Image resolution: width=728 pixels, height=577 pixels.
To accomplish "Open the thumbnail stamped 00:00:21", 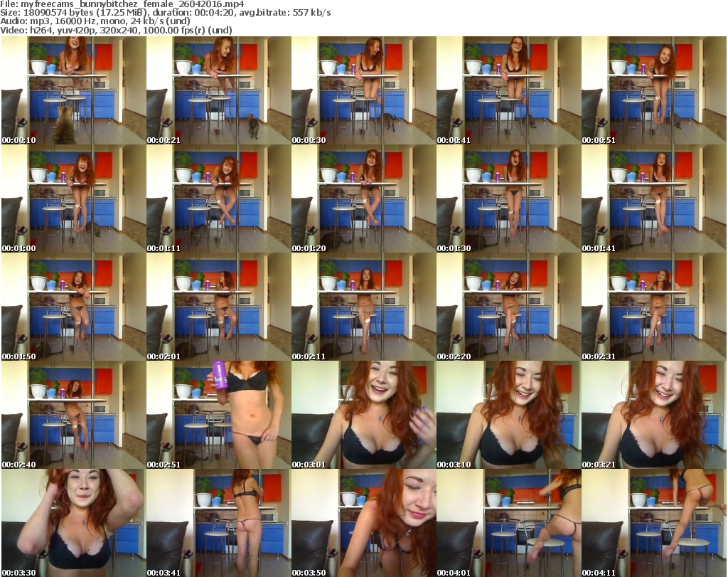I will click(219, 90).
